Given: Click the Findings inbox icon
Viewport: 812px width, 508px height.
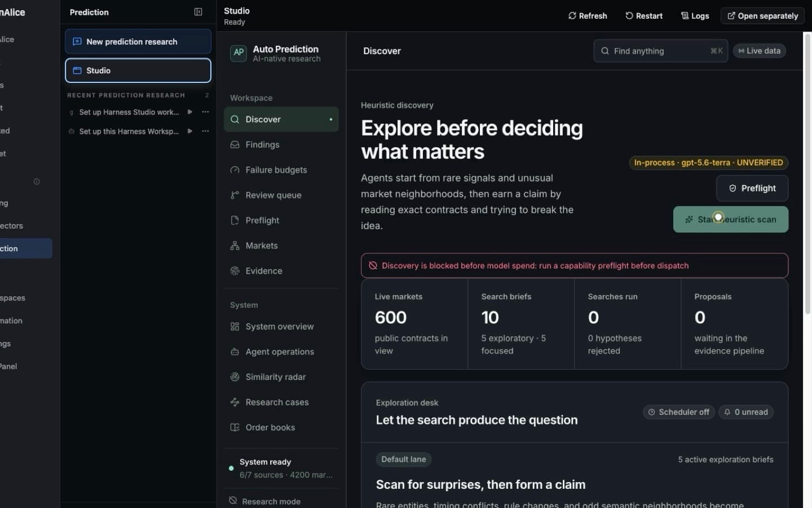Looking at the screenshot, I should [235, 144].
